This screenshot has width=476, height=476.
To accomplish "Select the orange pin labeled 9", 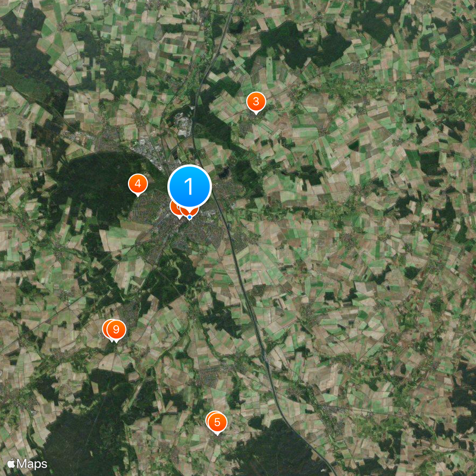I will (116, 330).
